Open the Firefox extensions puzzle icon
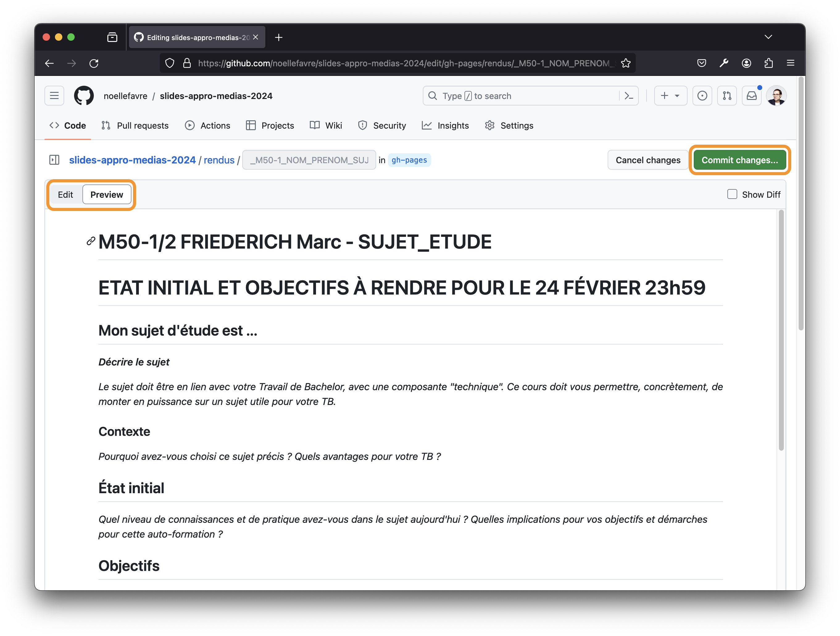The image size is (840, 636). pos(769,63)
